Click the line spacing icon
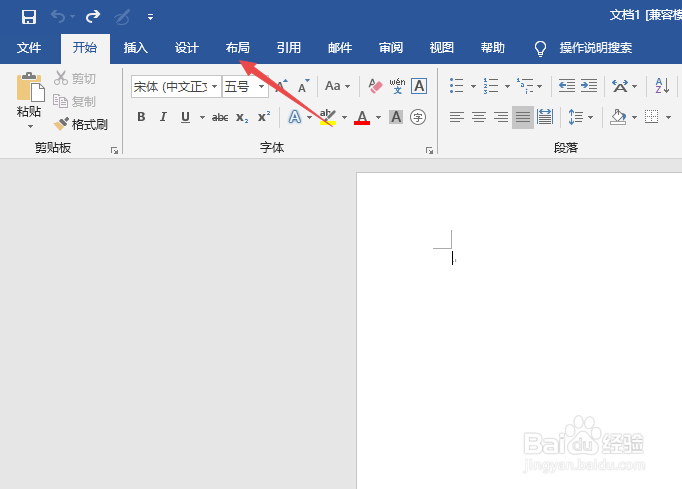Screen dimensions: 682x489 [575, 117]
